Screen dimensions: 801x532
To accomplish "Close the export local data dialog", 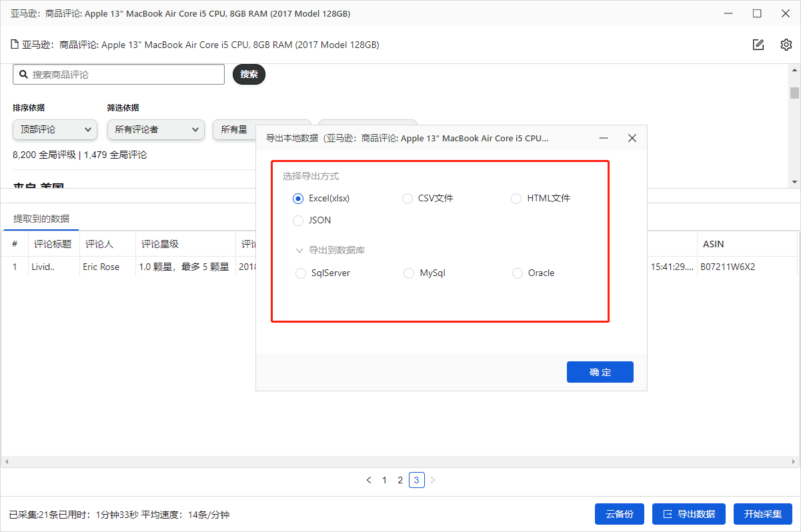I will click(x=632, y=138).
